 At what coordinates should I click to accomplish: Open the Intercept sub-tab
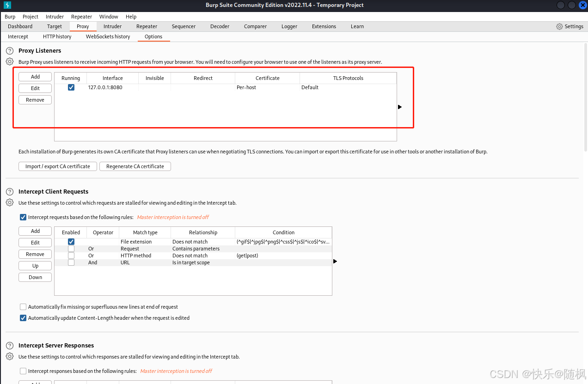coord(18,37)
